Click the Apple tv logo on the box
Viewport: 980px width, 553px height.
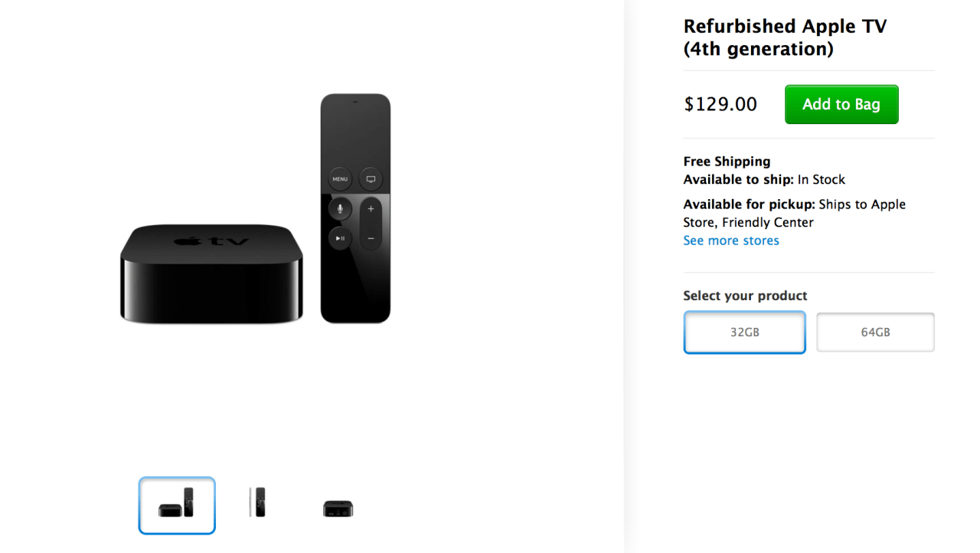pyautogui.click(x=212, y=241)
